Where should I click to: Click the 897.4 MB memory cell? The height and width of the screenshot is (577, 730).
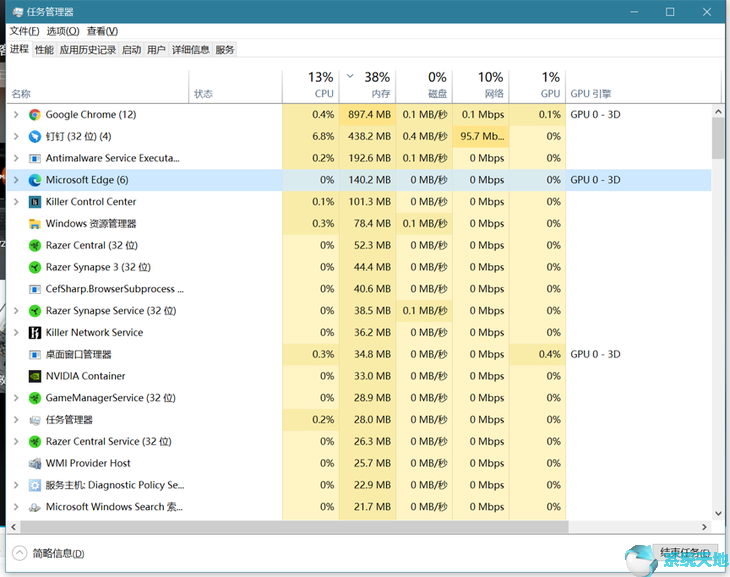367,115
